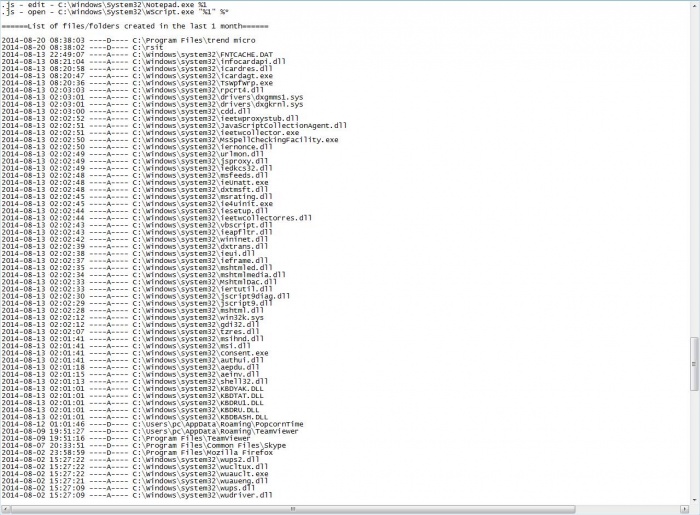Click the KBDYAK.DLL entry

pos(133,389)
